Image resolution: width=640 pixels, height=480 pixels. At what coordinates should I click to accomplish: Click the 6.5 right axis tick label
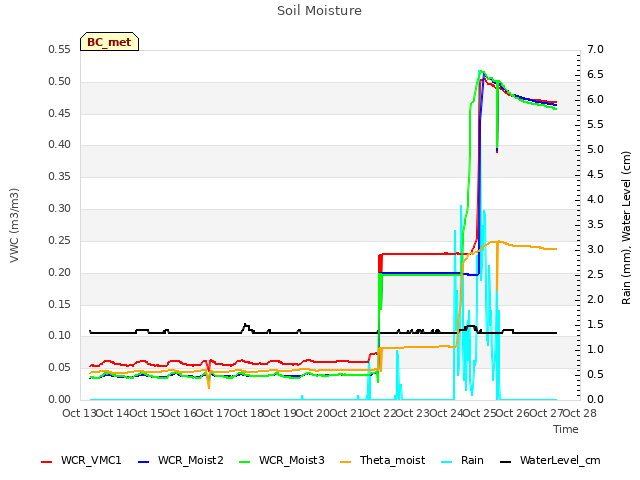(x=596, y=74)
